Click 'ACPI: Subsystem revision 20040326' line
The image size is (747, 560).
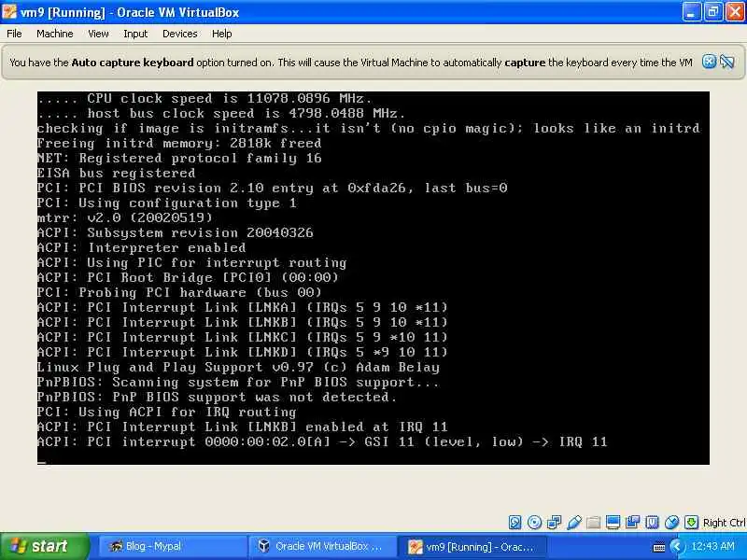pyautogui.click(x=176, y=232)
